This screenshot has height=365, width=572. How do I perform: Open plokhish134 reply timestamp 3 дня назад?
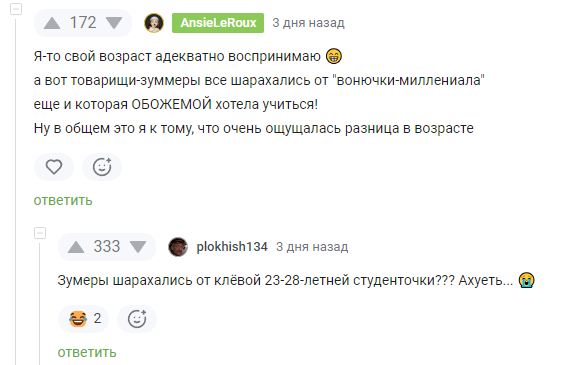(x=312, y=247)
